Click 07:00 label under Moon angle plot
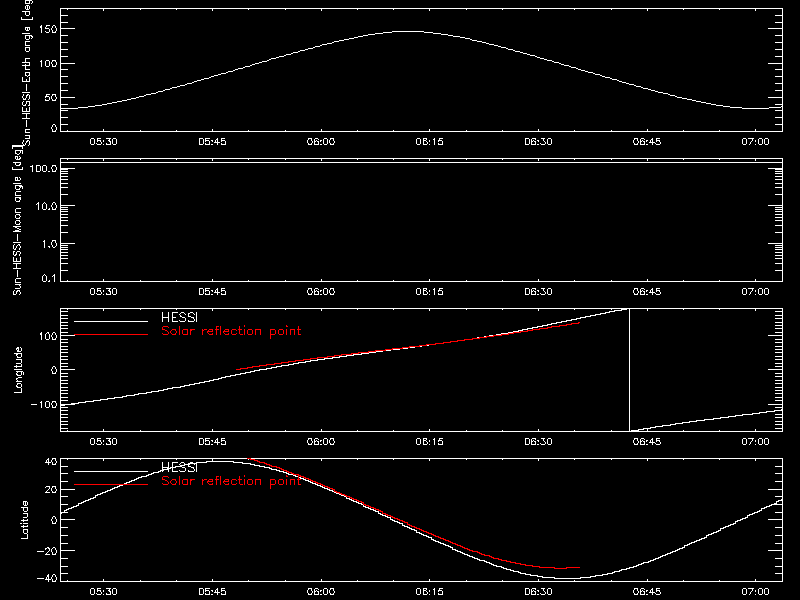 tap(756, 292)
